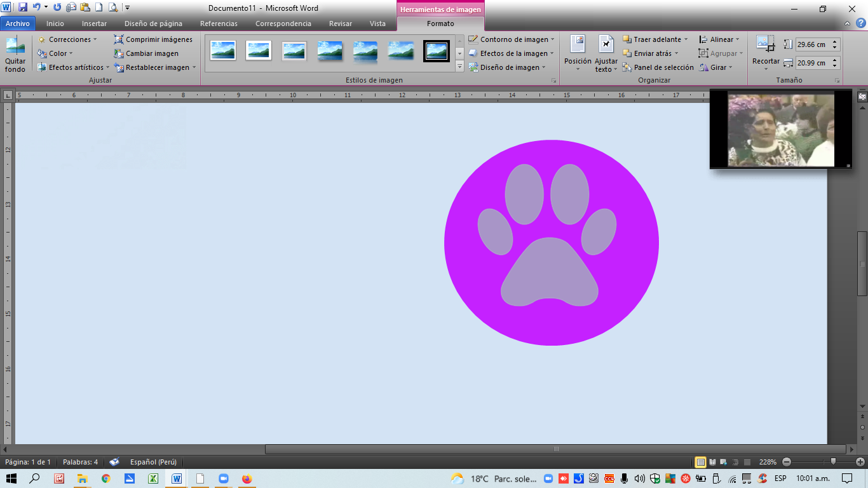Click the Save icon in quick access toolbar

pyautogui.click(x=23, y=8)
